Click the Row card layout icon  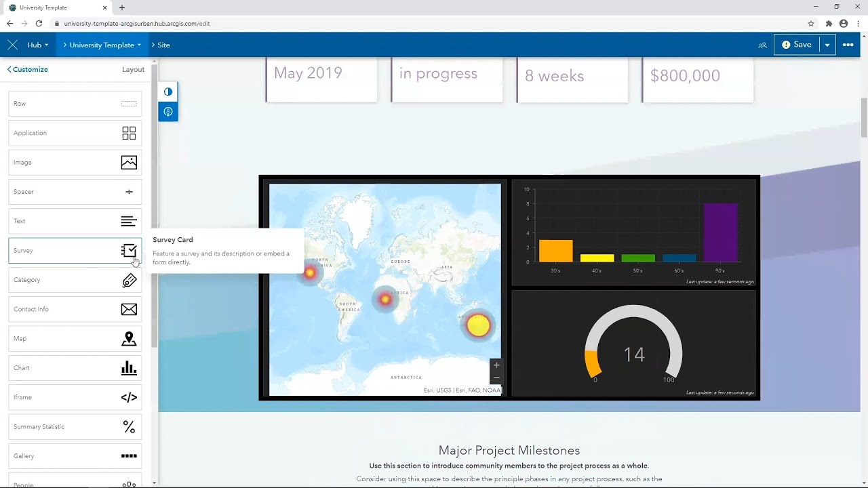point(129,104)
